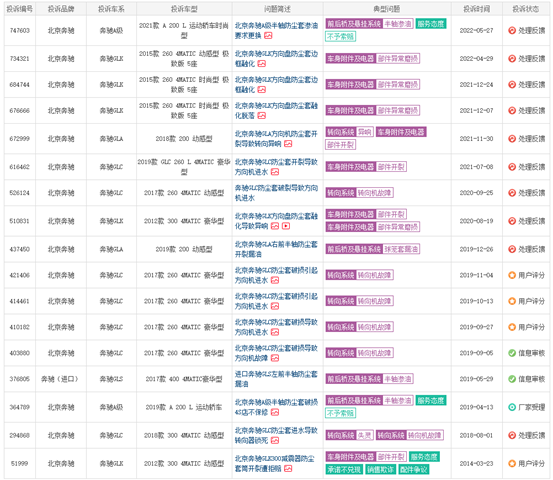Open image icon in complaint 676666 row
Screen dimensions: 553x480
(262, 116)
